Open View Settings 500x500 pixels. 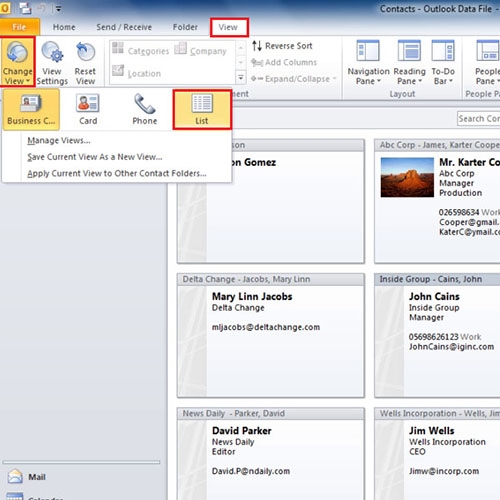tap(52, 62)
